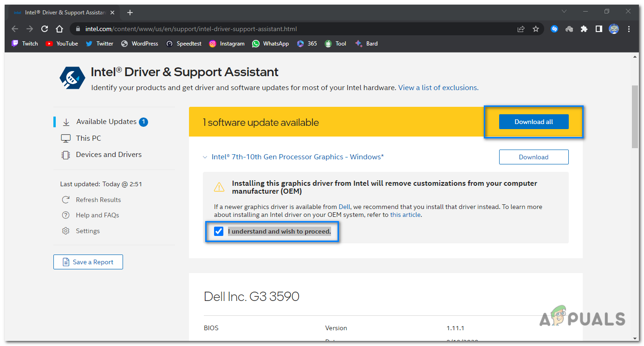Click the Download all button
Screen dimensions: 644x346
(533, 122)
